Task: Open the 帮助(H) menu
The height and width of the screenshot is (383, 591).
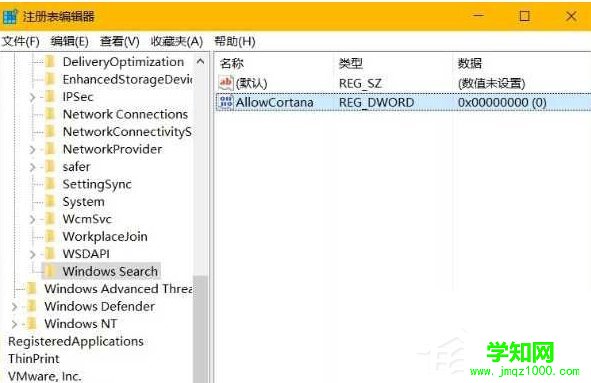Action: [235, 41]
